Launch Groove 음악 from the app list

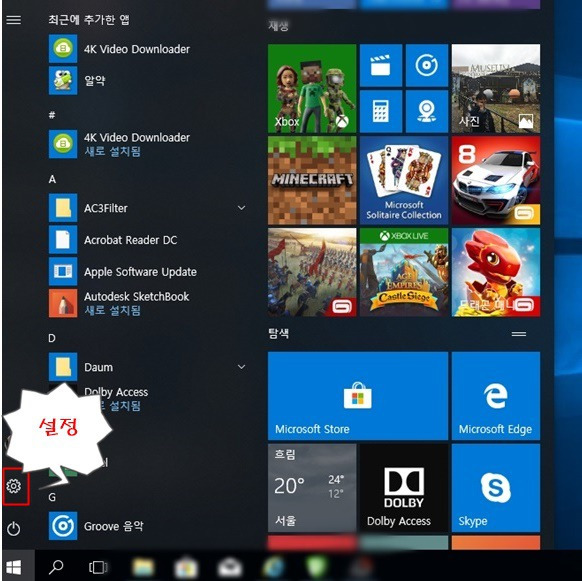(96, 526)
